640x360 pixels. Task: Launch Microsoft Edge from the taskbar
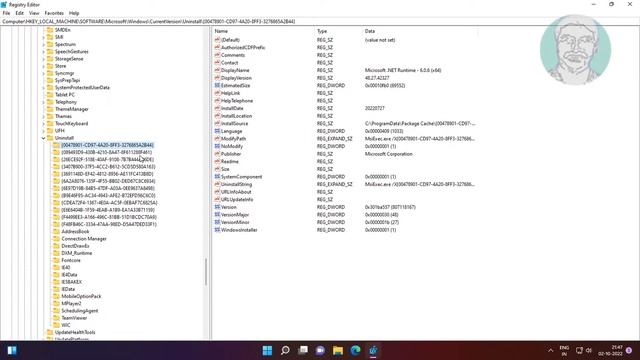pyautogui.click(x=356, y=350)
